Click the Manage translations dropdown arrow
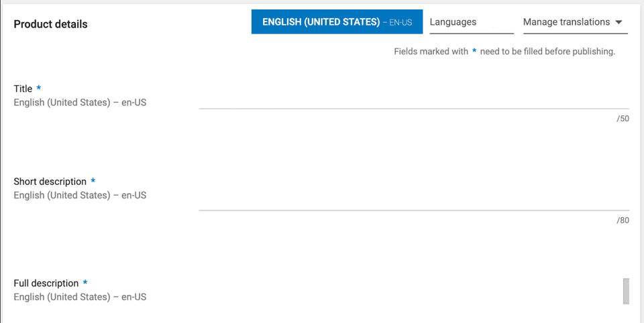644x323 pixels. click(619, 22)
